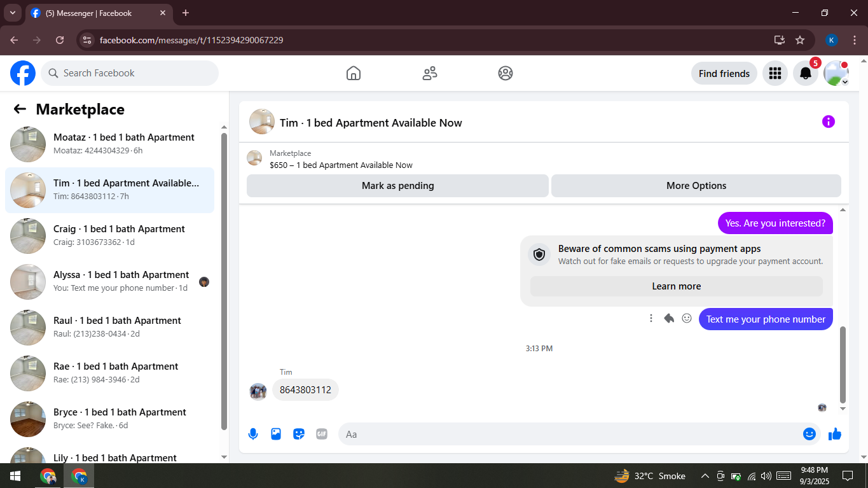The height and width of the screenshot is (488, 868).
Task: Click the message text input field
Action: [x=580, y=434]
